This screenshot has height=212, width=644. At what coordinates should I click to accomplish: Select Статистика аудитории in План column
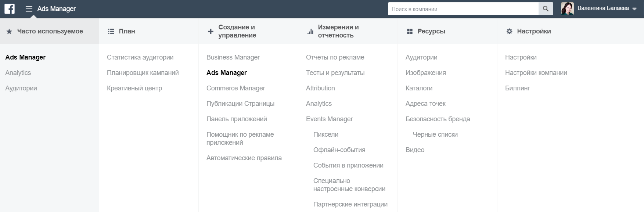coord(140,57)
